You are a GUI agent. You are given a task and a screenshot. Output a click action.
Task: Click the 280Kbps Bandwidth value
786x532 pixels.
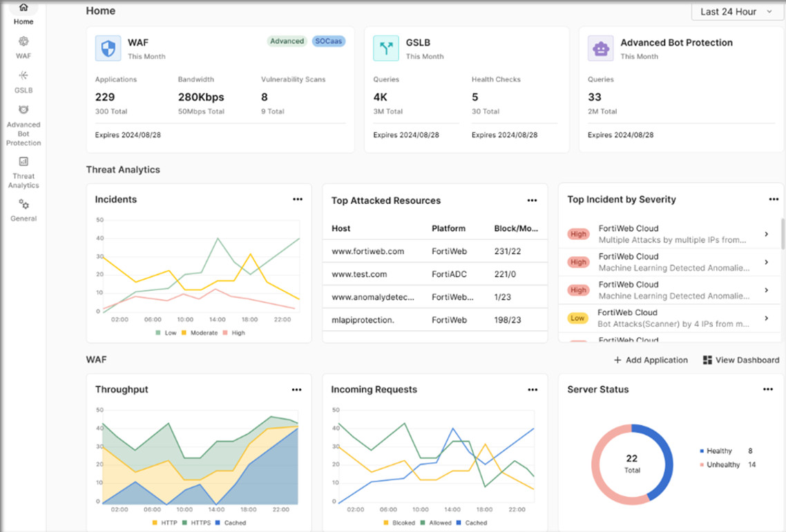pyautogui.click(x=201, y=97)
